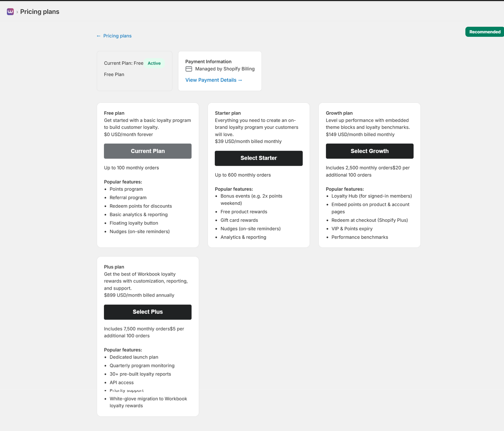Click the Growth plan price text

click(x=360, y=134)
